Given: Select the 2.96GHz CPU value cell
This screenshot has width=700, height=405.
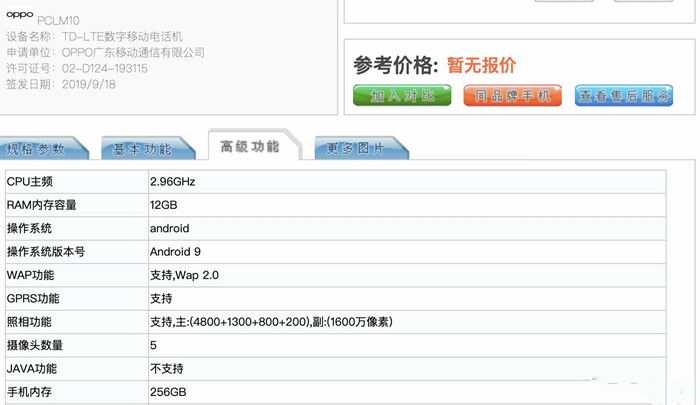Looking at the screenshot, I should click(172, 182).
